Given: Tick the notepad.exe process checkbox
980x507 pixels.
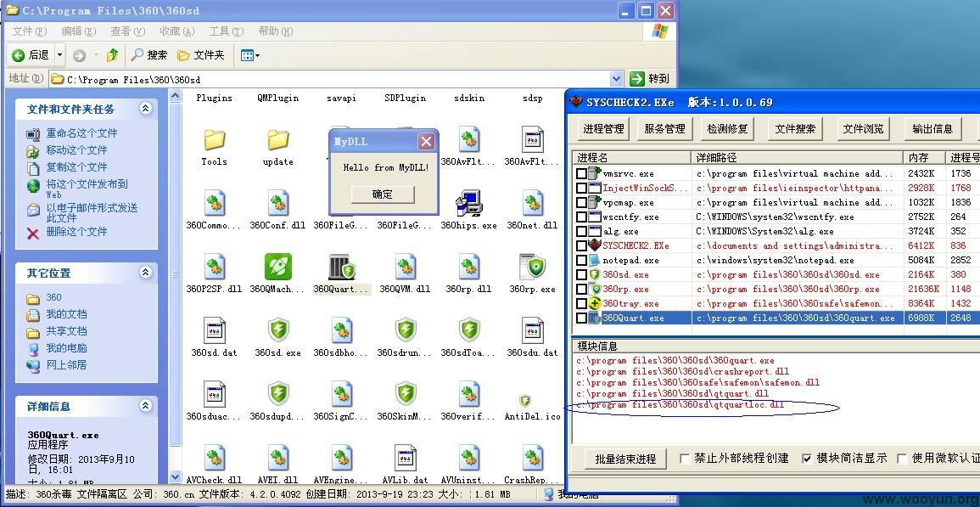Looking at the screenshot, I should (x=581, y=260).
